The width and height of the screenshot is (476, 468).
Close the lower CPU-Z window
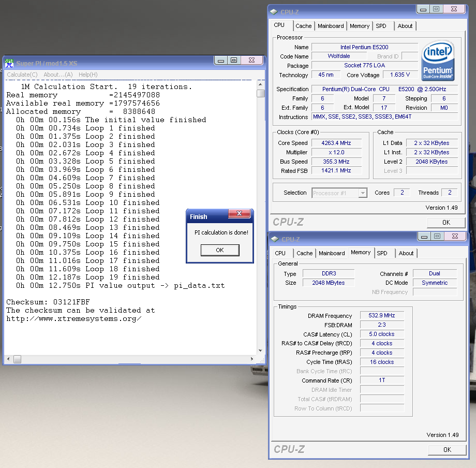coord(455,236)
